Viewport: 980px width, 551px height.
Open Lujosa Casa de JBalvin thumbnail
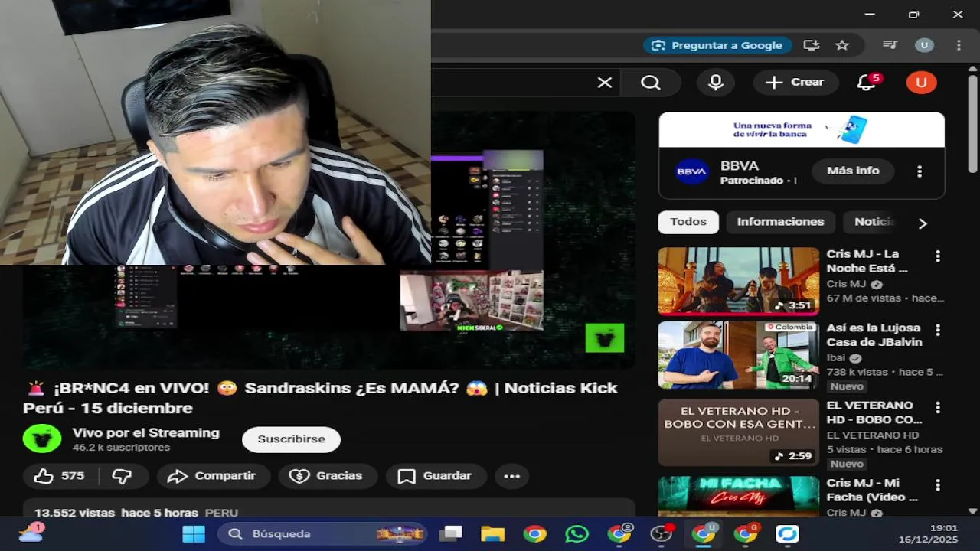click(739, 355)
